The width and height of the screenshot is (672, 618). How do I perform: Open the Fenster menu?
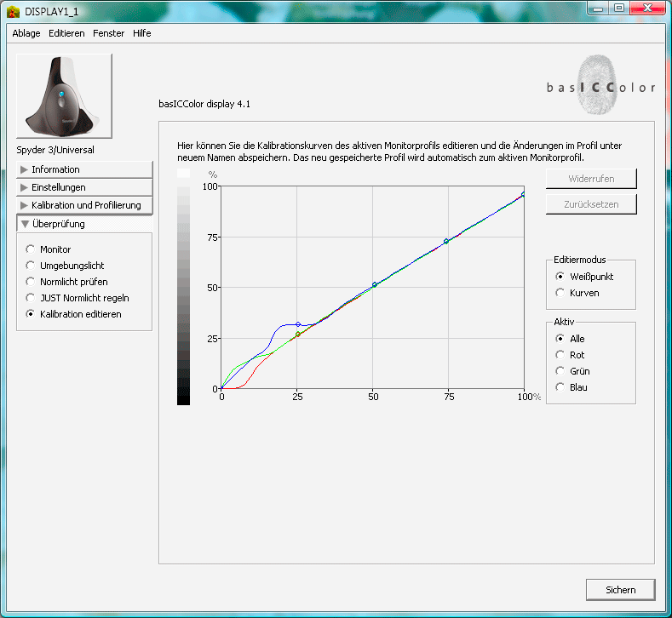point(108,33)
